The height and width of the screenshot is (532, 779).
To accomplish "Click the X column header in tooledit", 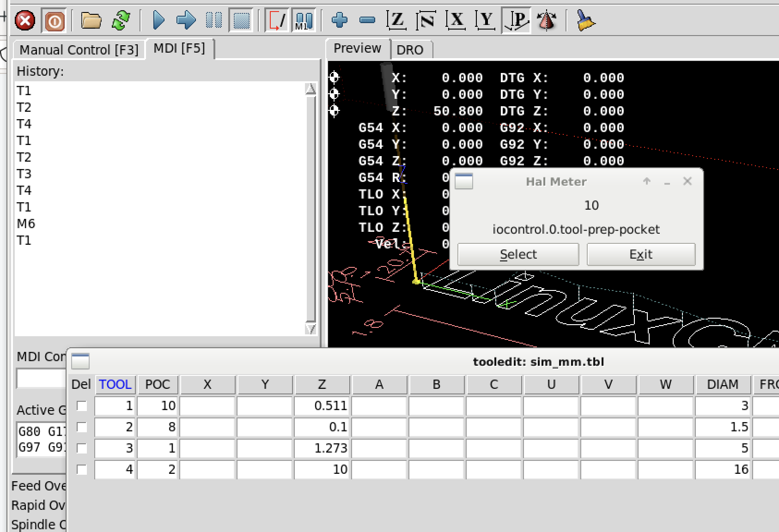I will tap(207, 385).
